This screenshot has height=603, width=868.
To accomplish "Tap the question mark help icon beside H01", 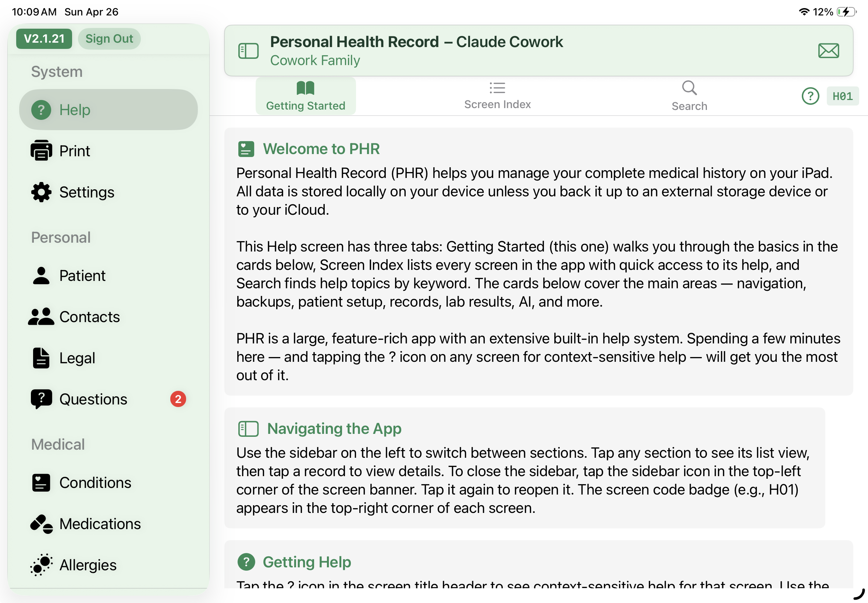I will 810,96.
